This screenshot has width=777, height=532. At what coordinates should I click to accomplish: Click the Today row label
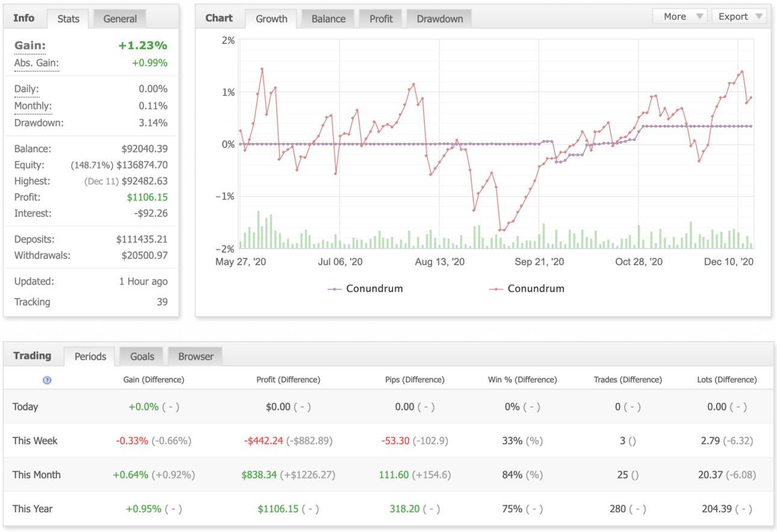[x=25, y=407]
